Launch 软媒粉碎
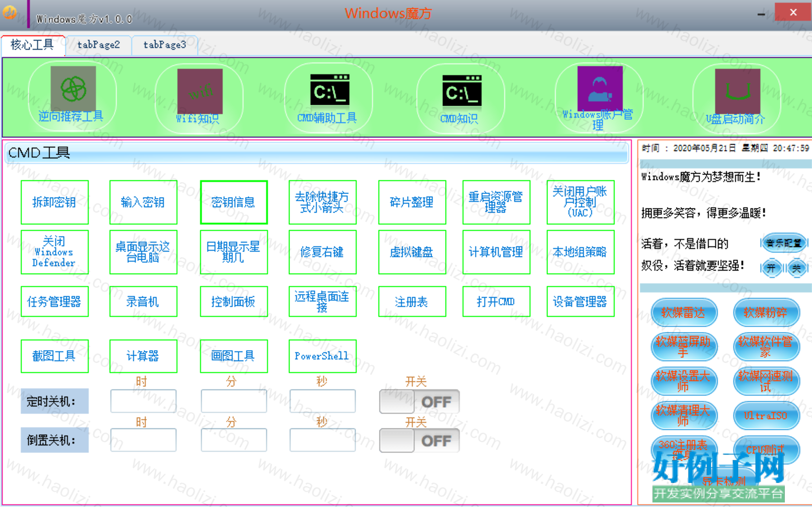812x507 pixels. pos(766,312)
